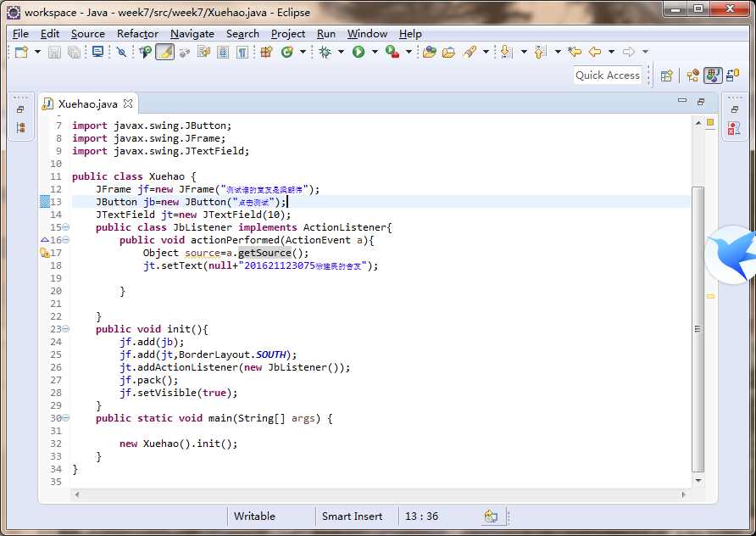Expand the Search dropdown arrow

point(486,52)
